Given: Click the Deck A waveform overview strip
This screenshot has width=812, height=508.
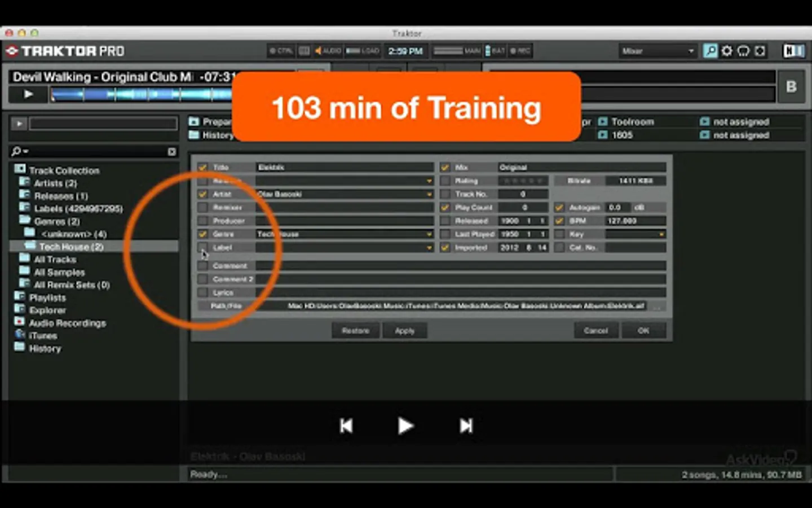Looking at the screenshot, I should pos(141,94).
